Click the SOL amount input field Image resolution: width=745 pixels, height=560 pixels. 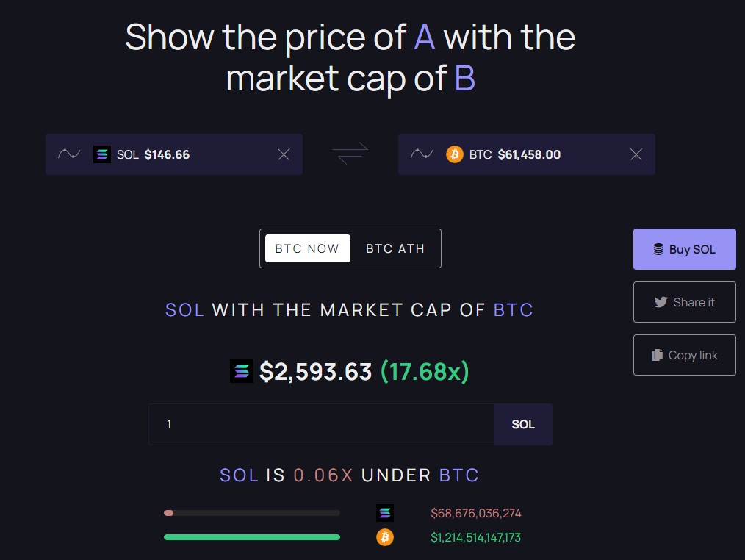click(321, 424)
